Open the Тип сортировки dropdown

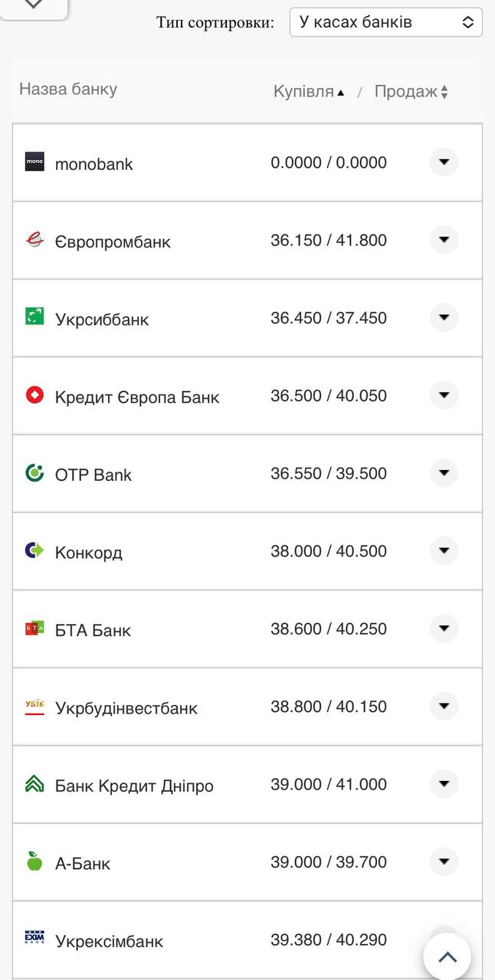point(385,22)
